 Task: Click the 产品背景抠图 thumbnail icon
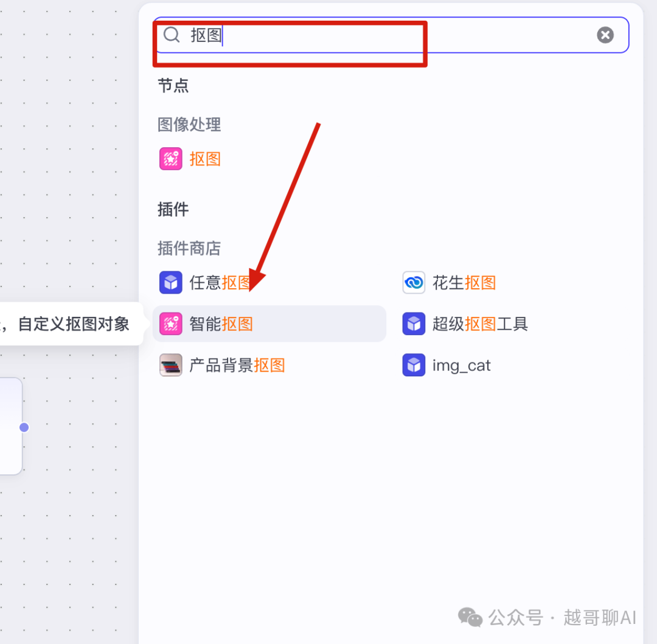(x=171, y=365)
